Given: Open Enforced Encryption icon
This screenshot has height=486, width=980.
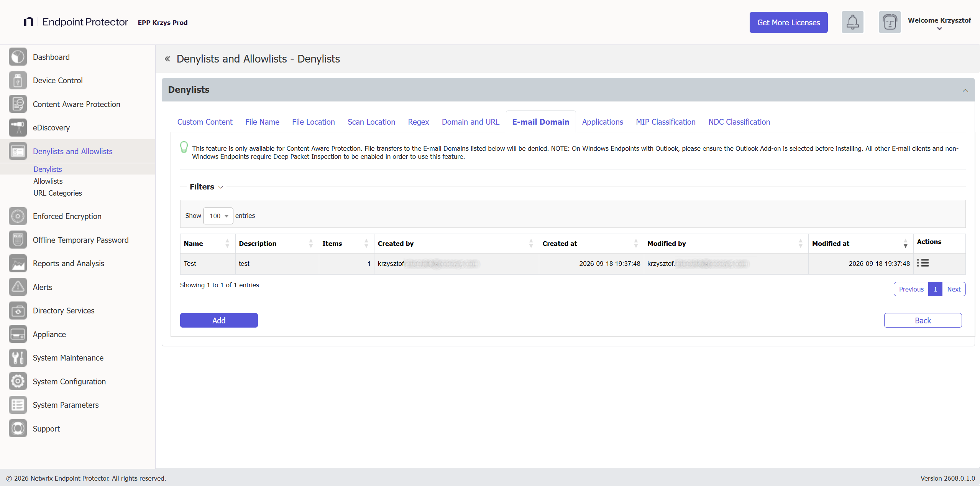Looking at the screenshot, I should point(18,216).
